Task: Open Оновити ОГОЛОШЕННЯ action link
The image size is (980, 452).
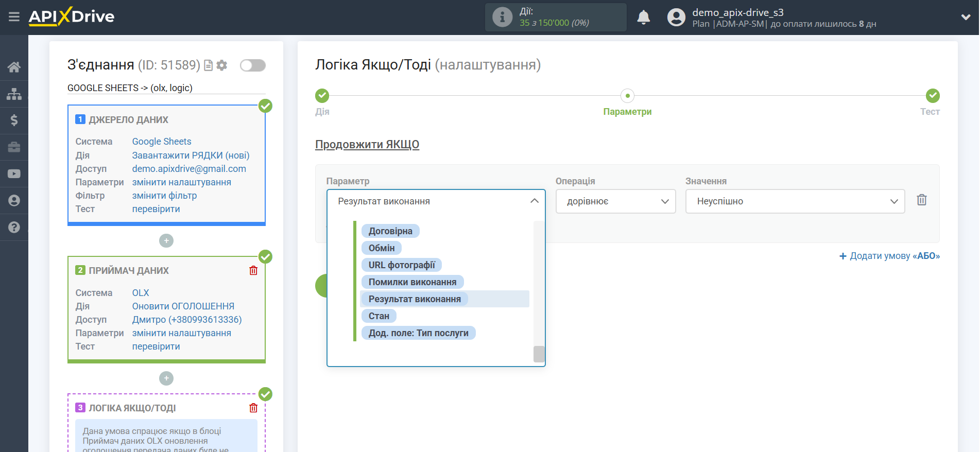Action: point(183,306)
